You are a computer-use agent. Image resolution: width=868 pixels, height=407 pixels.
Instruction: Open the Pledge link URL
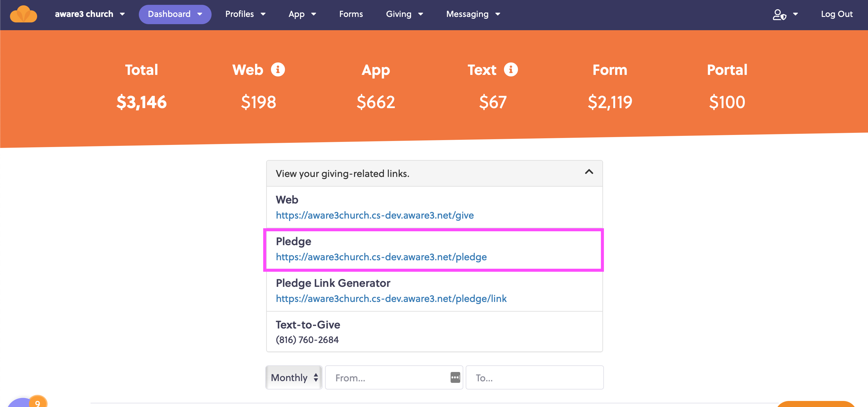pyautogui.click(x=381, y=257)
